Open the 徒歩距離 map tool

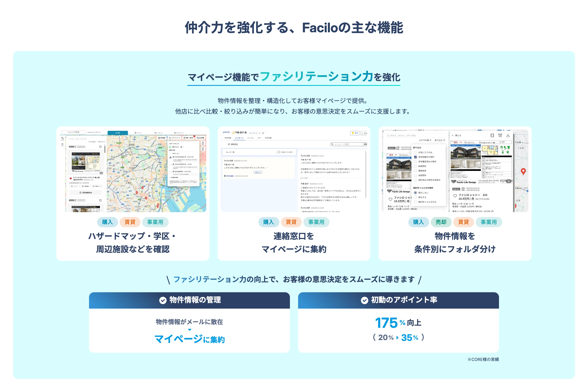(x=200, y=138)
